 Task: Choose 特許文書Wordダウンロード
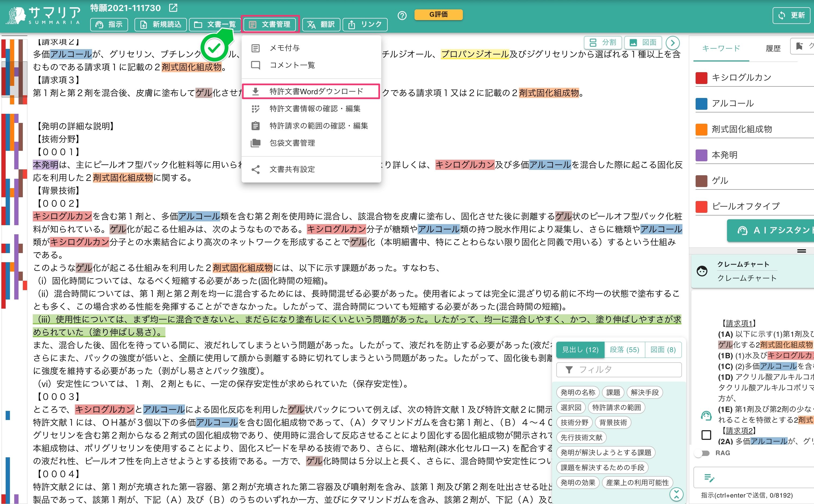(311, 91)
